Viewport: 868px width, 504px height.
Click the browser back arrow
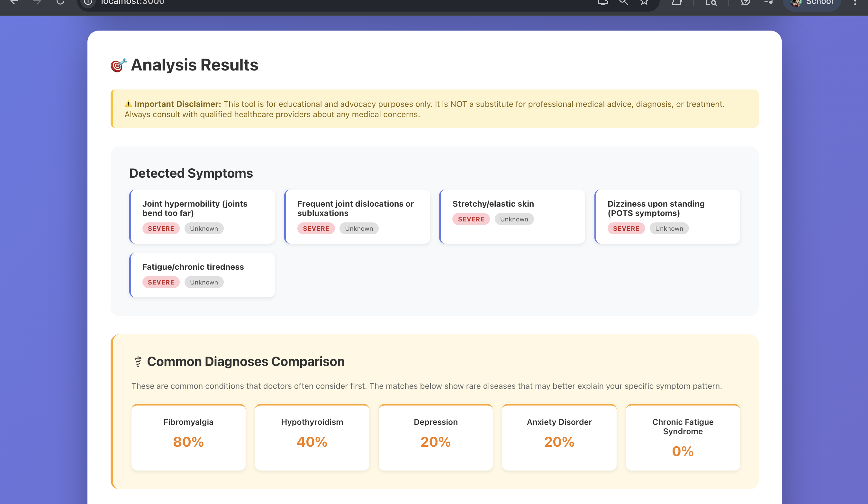(14, 2)
